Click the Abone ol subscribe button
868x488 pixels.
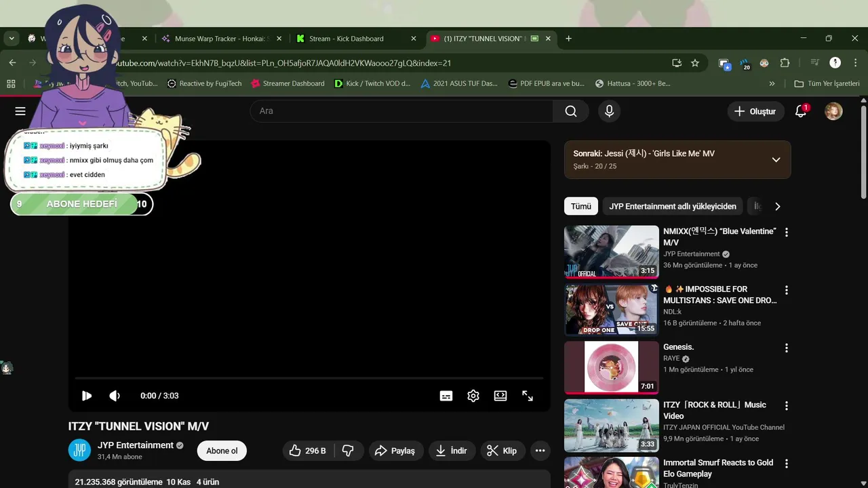pyautogui.click(x=222, y=451)
